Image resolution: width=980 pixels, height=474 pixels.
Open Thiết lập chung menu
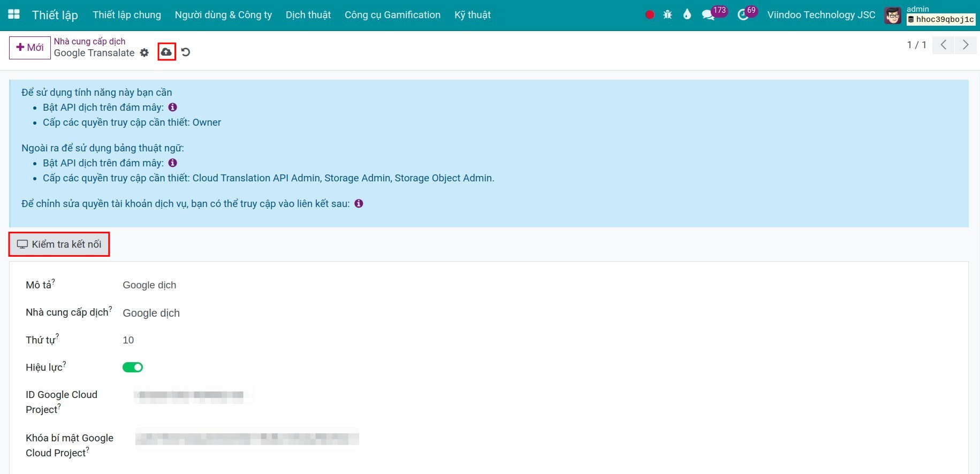pyautogui.click(x=127, y=15)
